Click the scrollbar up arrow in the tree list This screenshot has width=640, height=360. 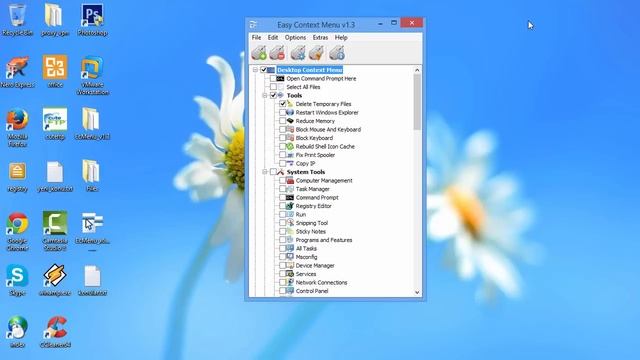pyautogui.click(x=417, y=70)
